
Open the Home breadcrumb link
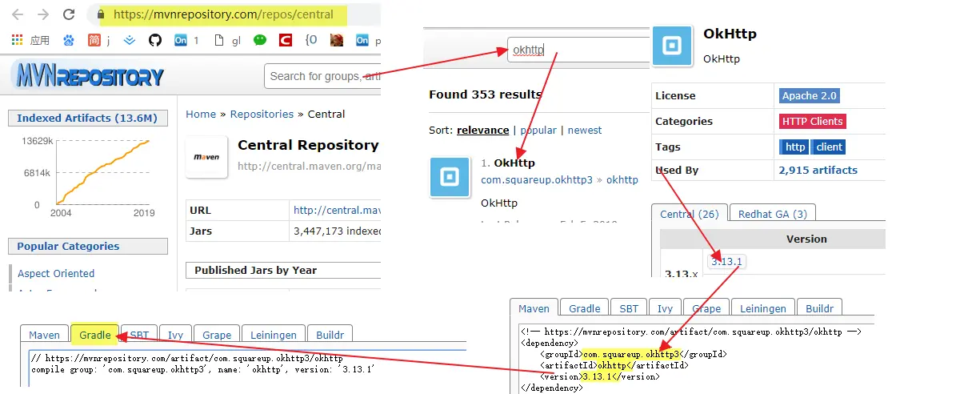201,114
